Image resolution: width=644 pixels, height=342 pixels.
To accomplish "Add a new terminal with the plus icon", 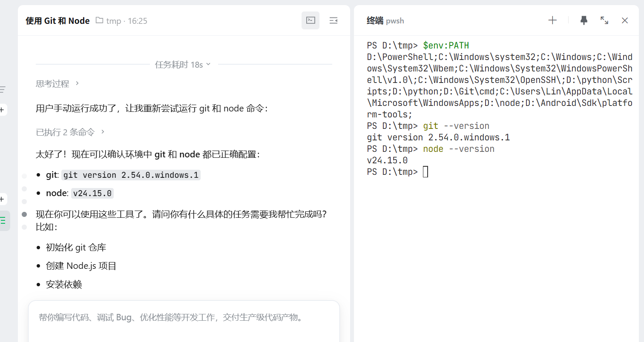I will (x=552, y=20).
